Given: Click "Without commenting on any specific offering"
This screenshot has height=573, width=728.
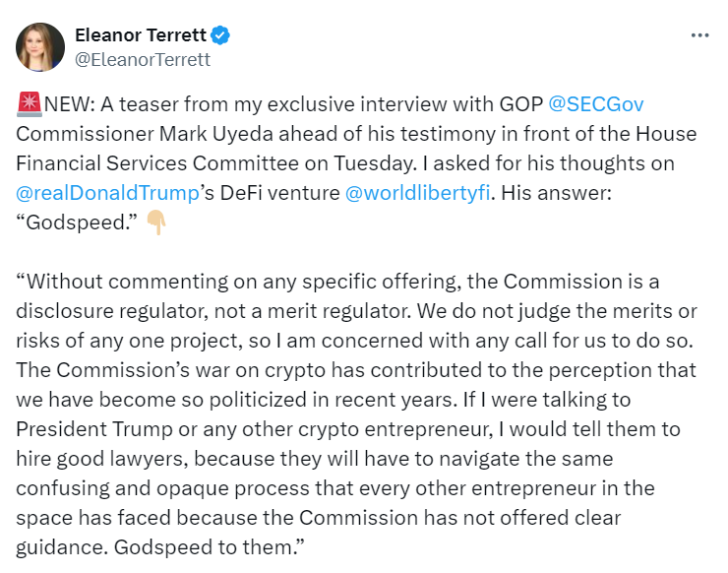Looking at the screenshot, I should (x=228, y=282).
